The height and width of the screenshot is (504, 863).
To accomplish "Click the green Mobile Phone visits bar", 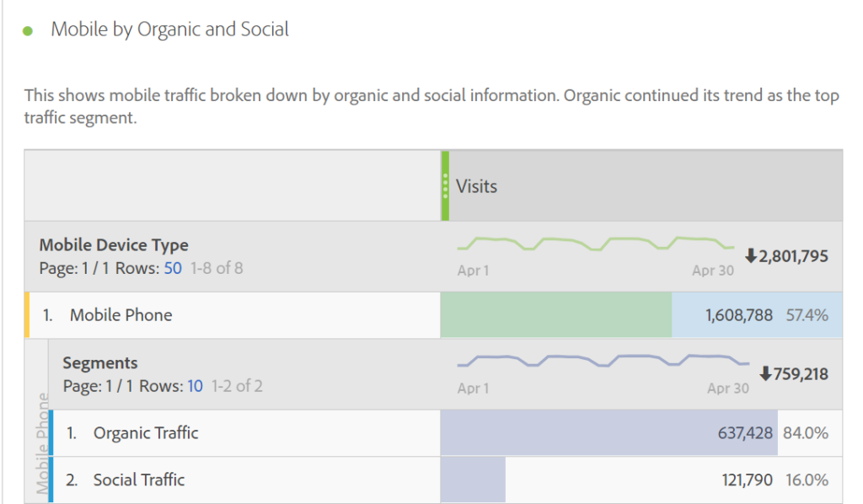I will [x=555, y=315].
